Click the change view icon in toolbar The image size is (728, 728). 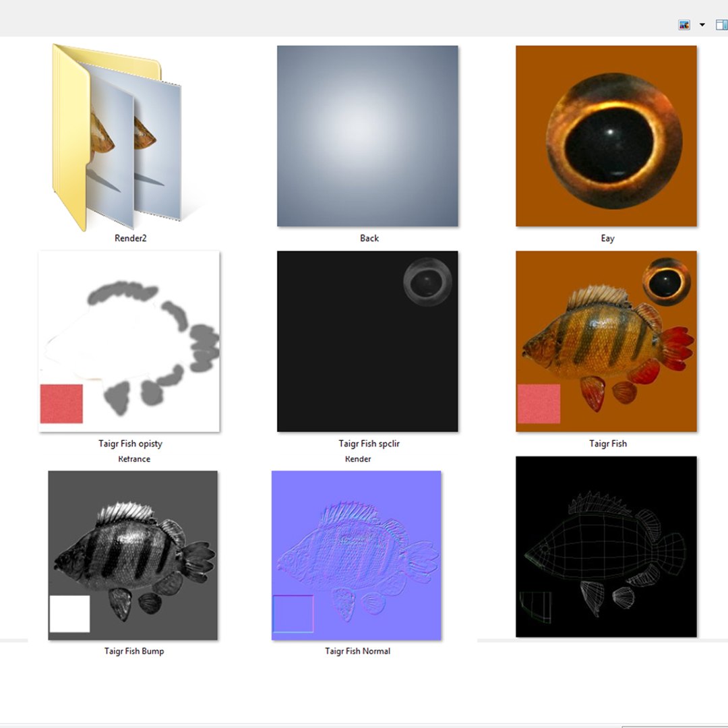(x=684, y=25)
